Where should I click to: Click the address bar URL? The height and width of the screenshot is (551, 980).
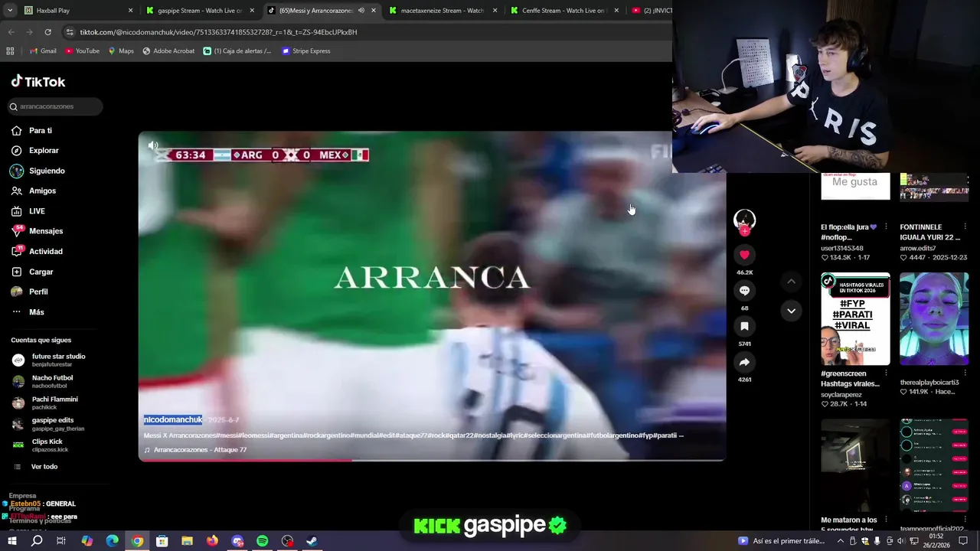[218, 32]
